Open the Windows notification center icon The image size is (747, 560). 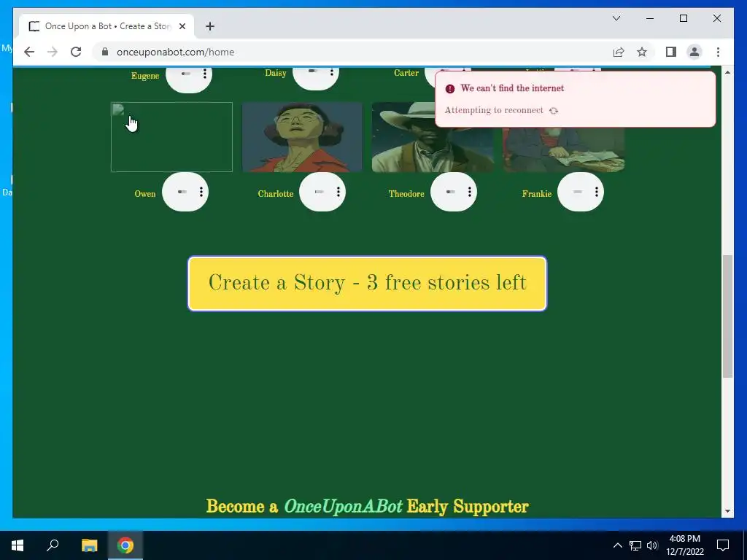(723, 545)
